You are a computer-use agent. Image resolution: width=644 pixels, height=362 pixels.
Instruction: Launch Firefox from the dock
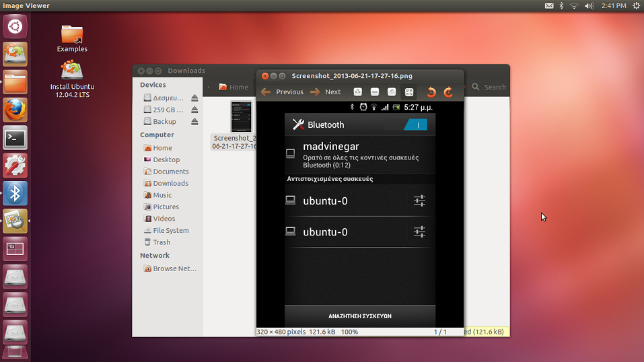point(15,110)
